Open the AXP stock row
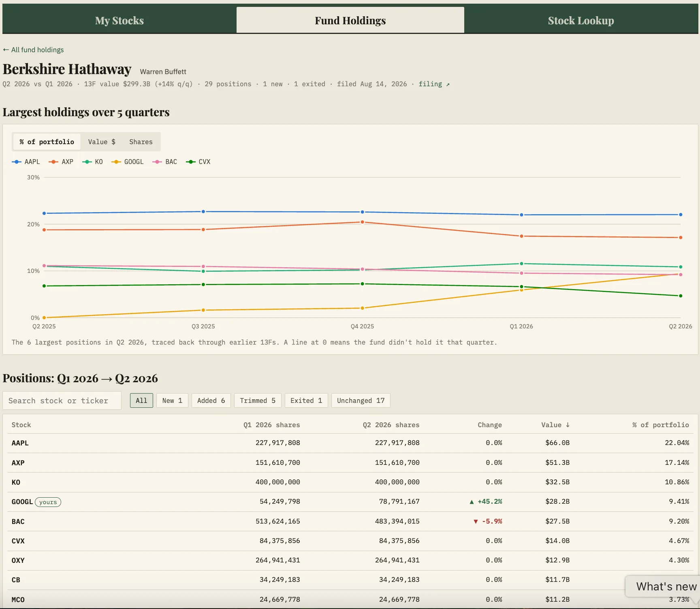The image size is (700, 609). coord(350,462)
